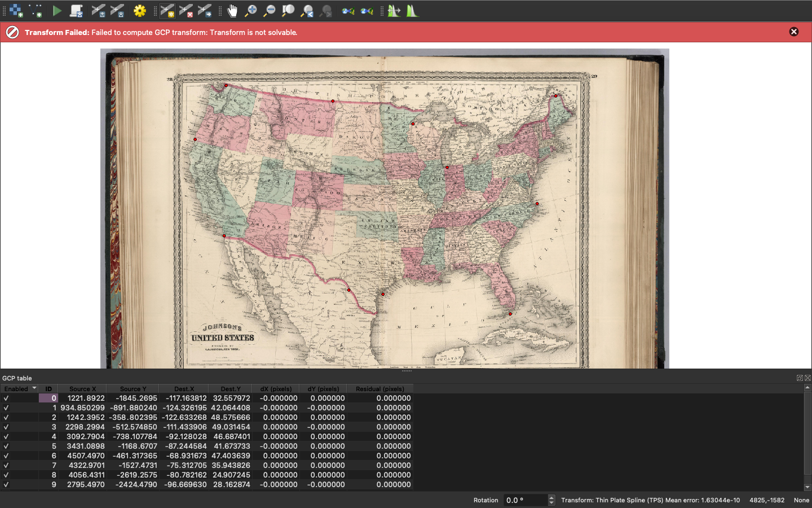
Task: Sort GCP table by Dest.Y header
Action: (231, 389)
